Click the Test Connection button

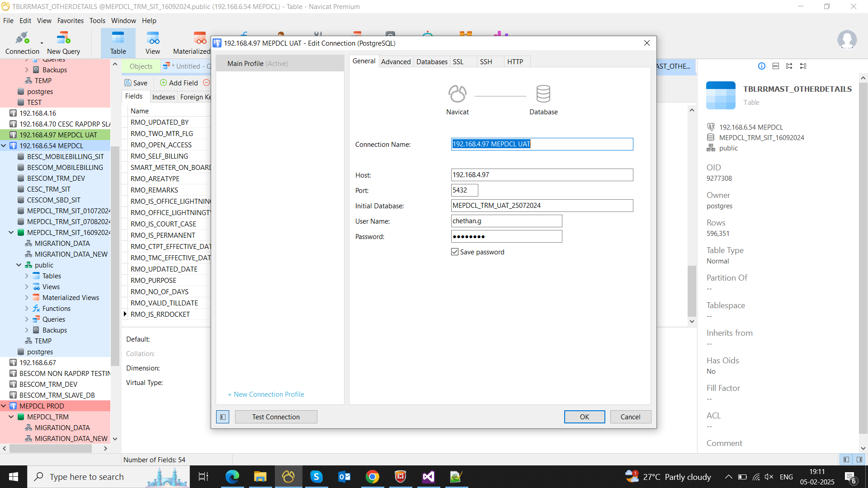pyautogui.click(x=276, y=417)
